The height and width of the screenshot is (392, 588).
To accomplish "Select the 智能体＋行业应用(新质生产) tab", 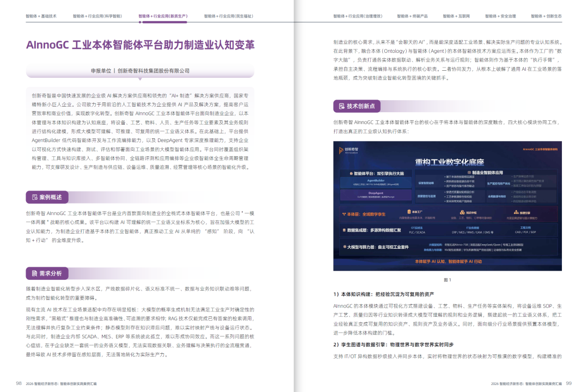I will point(163,16).
